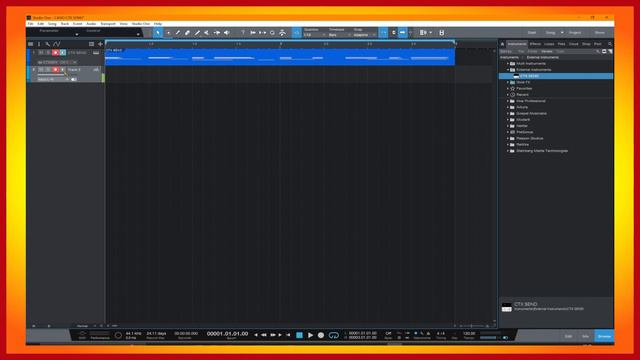The height and width of the screenshot is (360, 640).
Task: Click return to zero transport button
Action: point(288,335)
